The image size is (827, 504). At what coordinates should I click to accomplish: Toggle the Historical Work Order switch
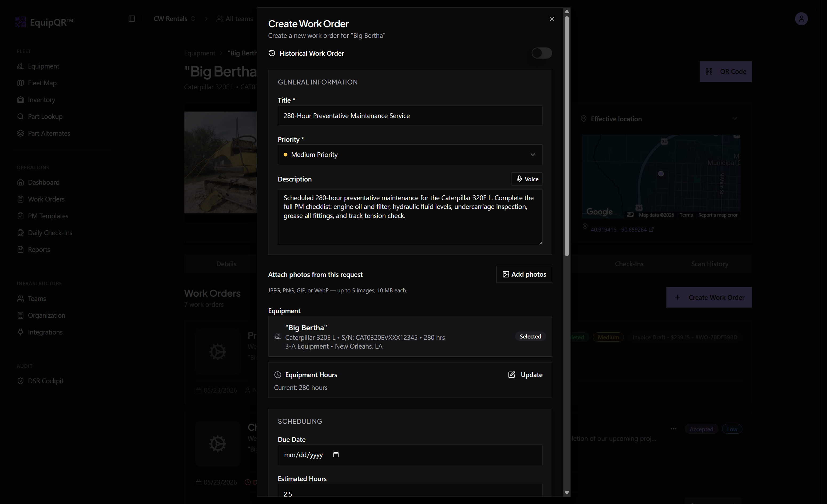point(541,53)
